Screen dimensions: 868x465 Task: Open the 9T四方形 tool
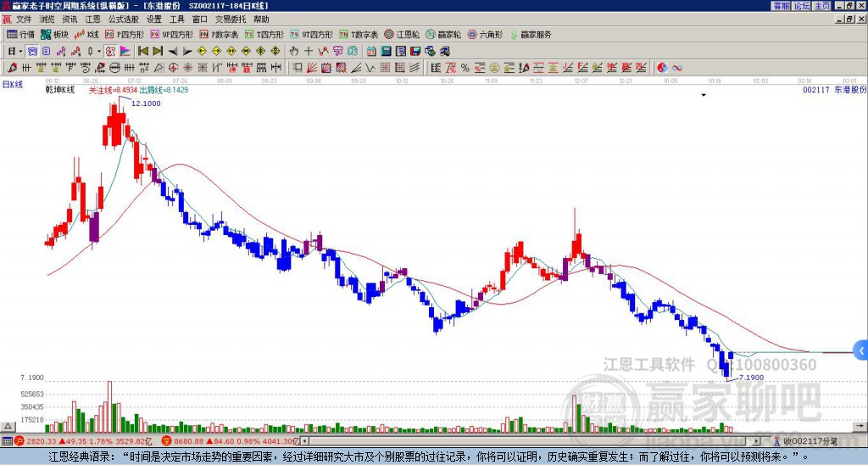[312, 34]
